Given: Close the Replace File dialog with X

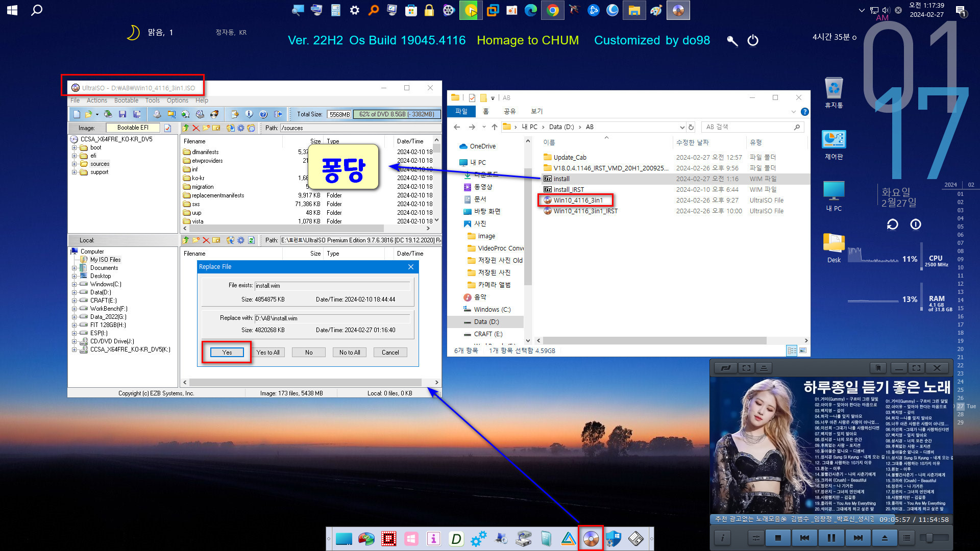Looking at the screenshot, I should pyautogui.click(x=411, y=267).
